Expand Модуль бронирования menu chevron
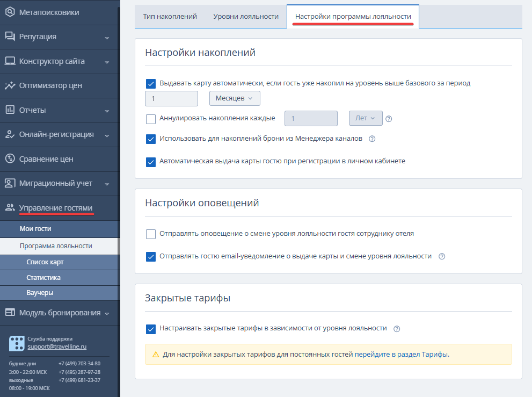 click(107, 313)
